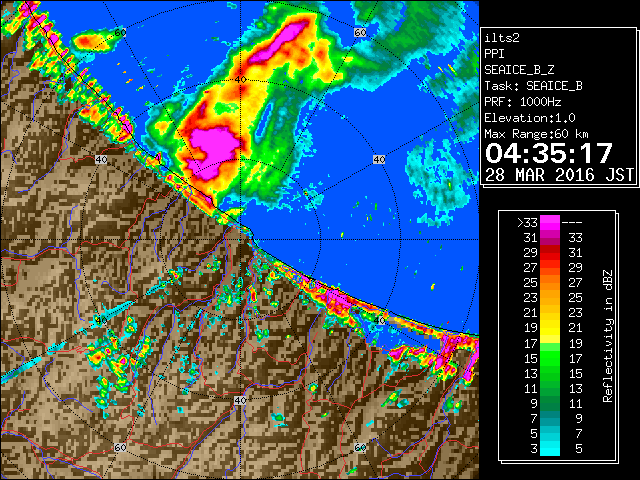The height and width of the screenshot is (480, 640).
Task: Click the '40' range label southeast of the radar
Action: [379, 320]
